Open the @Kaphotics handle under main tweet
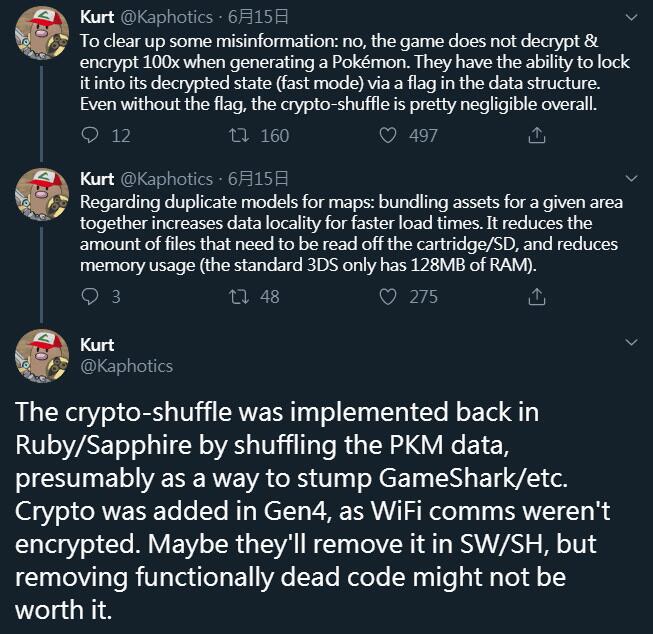The width and height of the screenshot is (653, 634). [126, 366]
